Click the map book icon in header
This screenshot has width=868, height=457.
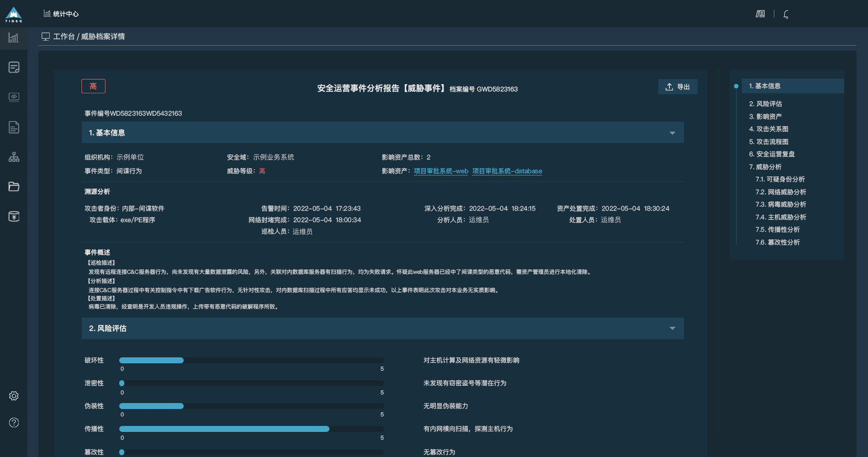click(x=761, y=14)
